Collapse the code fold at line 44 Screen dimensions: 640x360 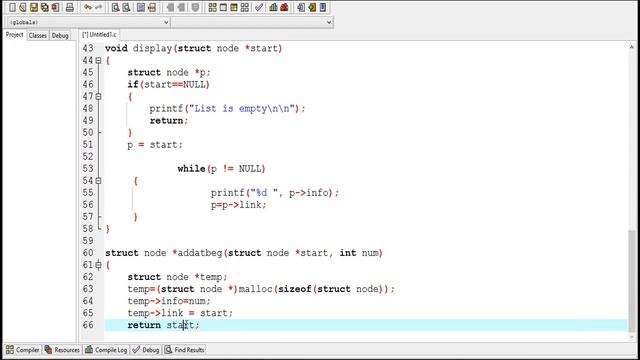pyautogui.click(x=98, y=60)
